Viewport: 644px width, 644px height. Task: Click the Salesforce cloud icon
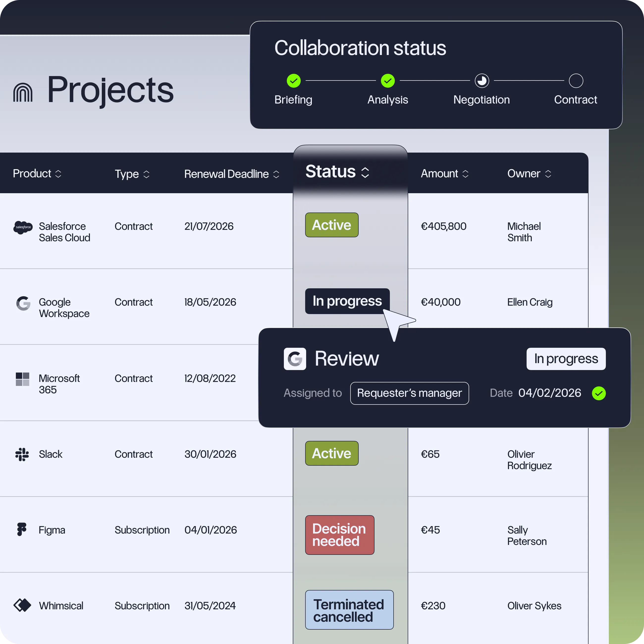pos(23,227)
